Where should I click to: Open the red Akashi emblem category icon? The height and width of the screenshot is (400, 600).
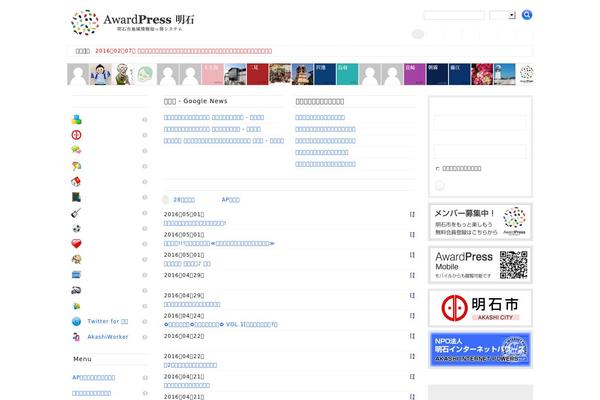pyautogui.click(x=77, y=135)
